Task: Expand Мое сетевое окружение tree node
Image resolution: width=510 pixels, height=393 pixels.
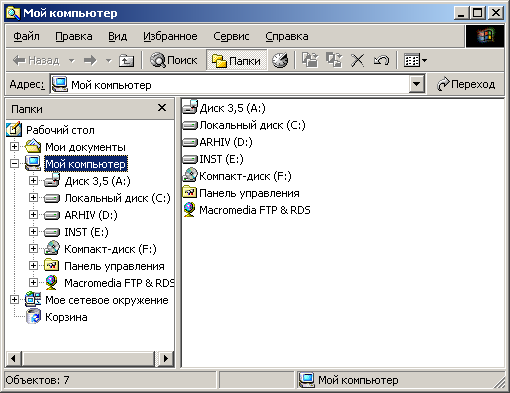Action: (14, 299)
